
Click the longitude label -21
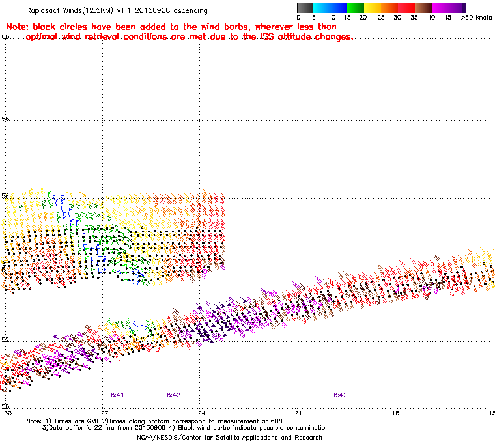[296, 413]
